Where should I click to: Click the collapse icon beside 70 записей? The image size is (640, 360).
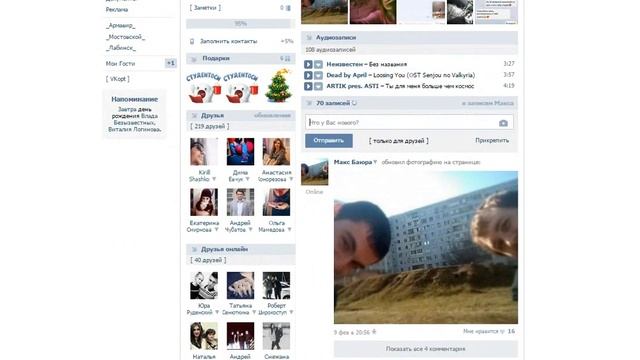(309, 103)
